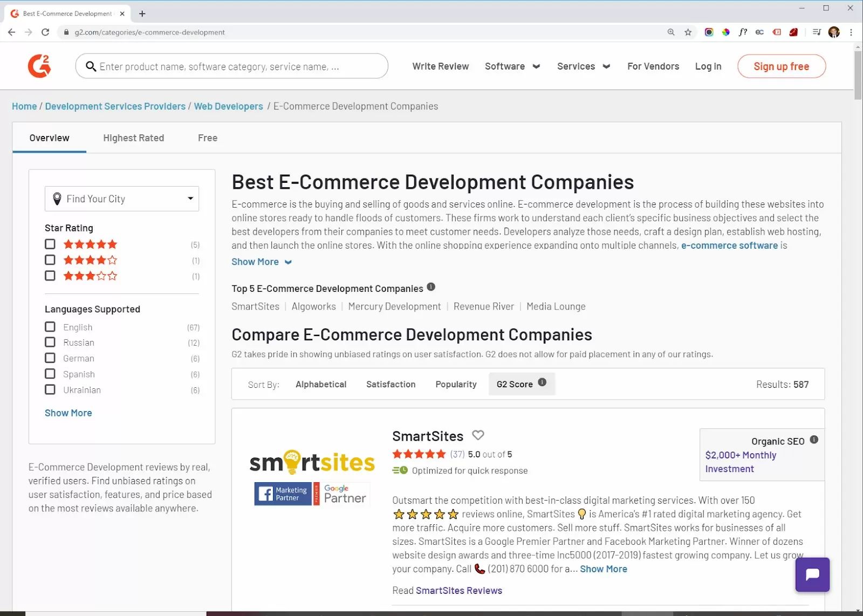Sort results by Popularity

(456, 384)
